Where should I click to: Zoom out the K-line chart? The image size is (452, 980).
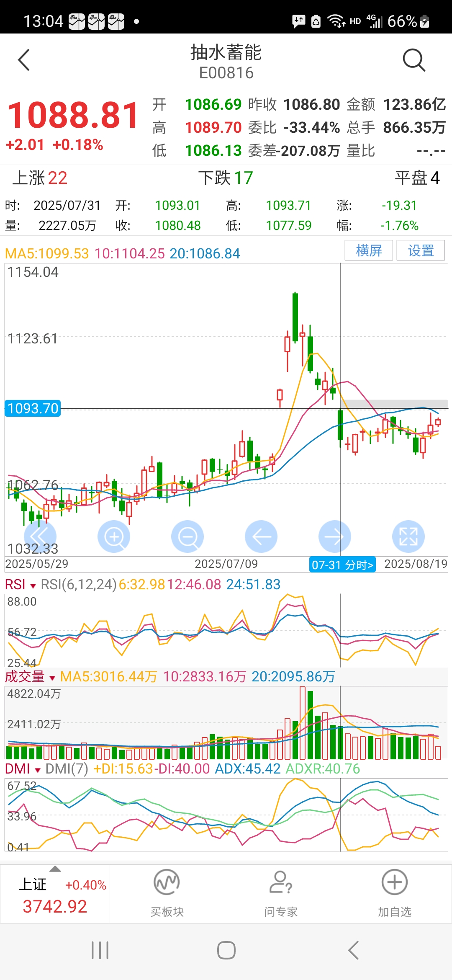[x=187, y=536]
